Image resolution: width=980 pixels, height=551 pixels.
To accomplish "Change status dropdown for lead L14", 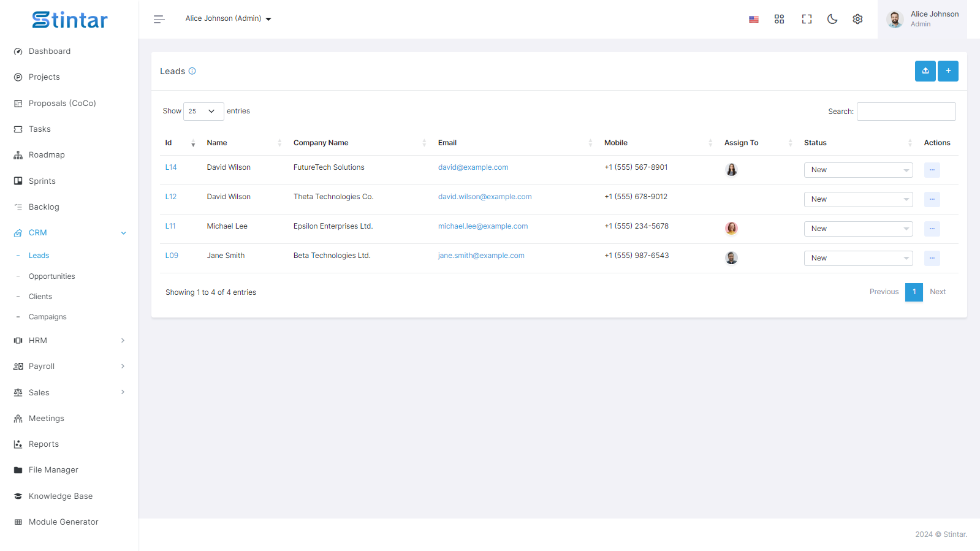I will point(859,170).
